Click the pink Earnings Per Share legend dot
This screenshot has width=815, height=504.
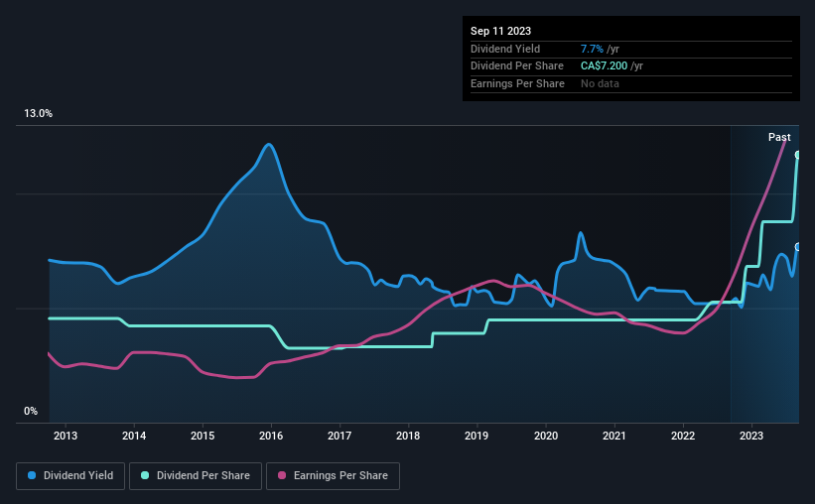pos(282,475)
